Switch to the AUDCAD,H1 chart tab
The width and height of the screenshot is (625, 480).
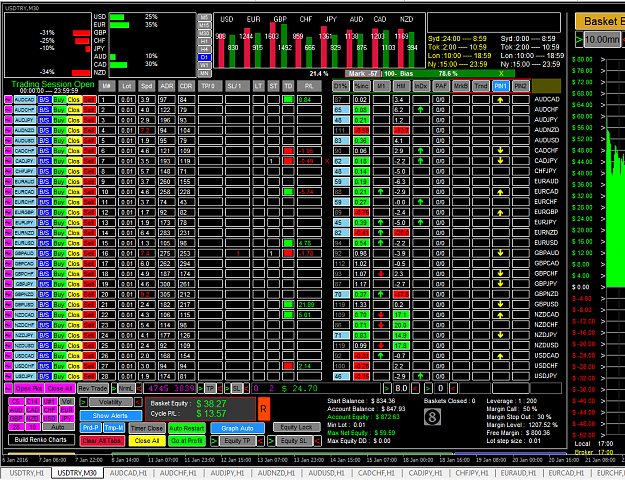tap(128, 473)
